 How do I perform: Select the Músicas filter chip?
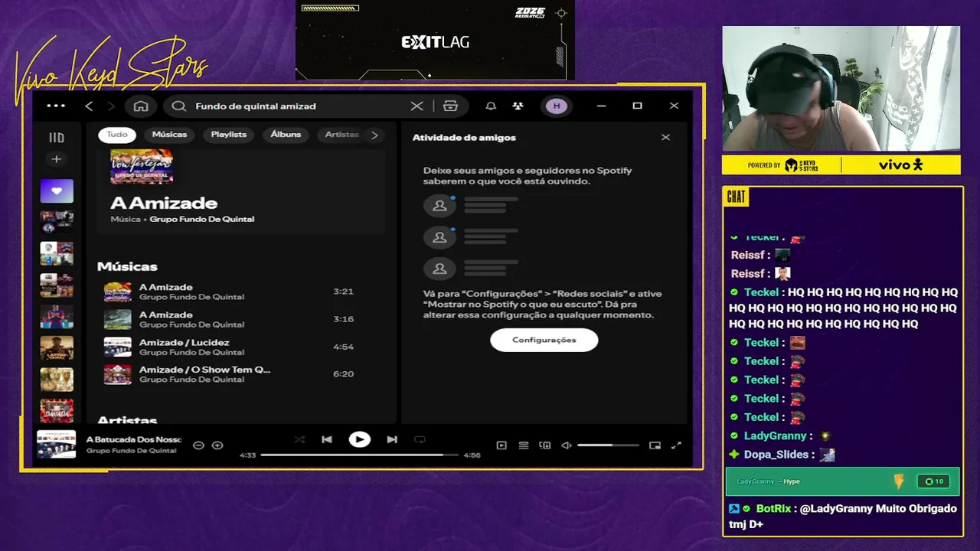(169, 135)
